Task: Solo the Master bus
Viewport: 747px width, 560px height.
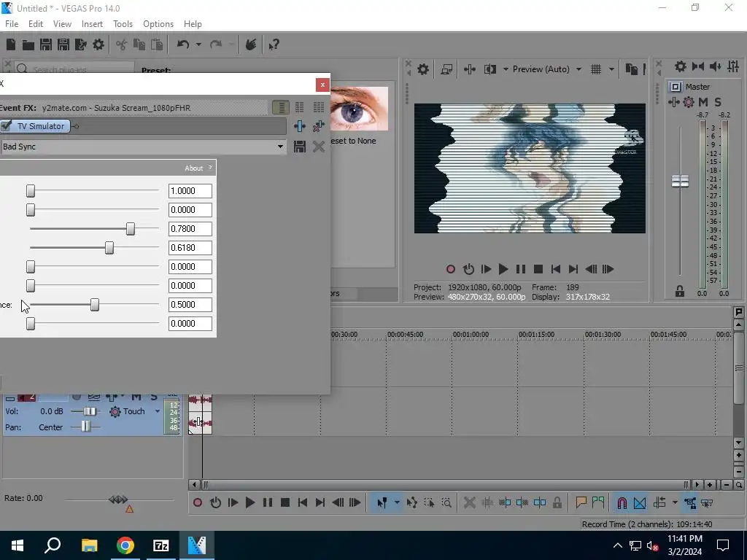Action: coord(718,102)
